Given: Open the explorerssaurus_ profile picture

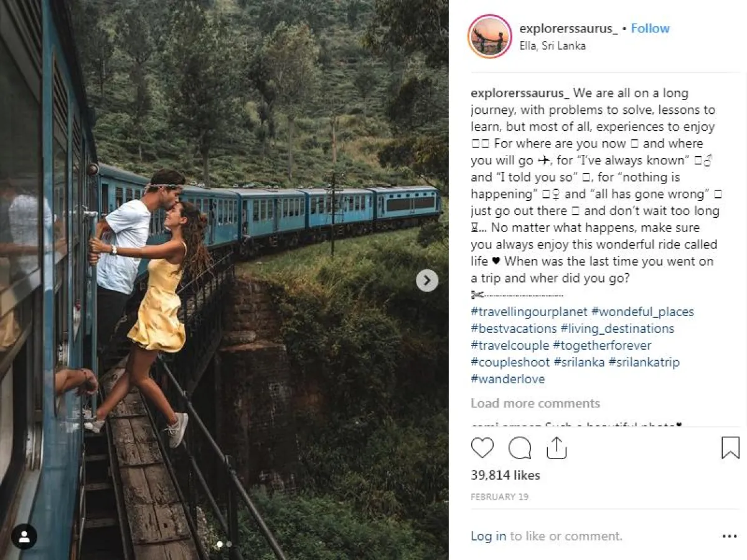Looking at the screenshot, I should click(x=490, y=36).
